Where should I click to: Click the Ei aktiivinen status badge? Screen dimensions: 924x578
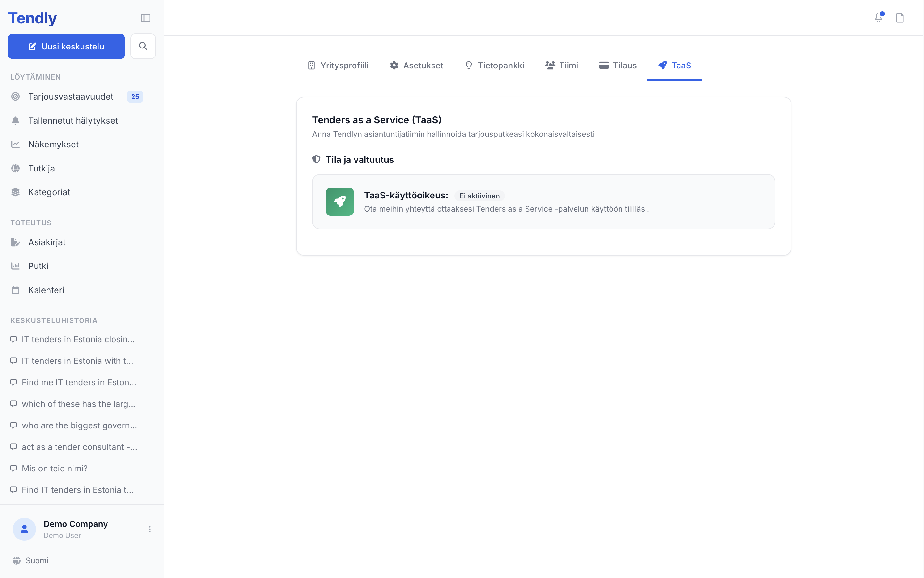(479, 196)
